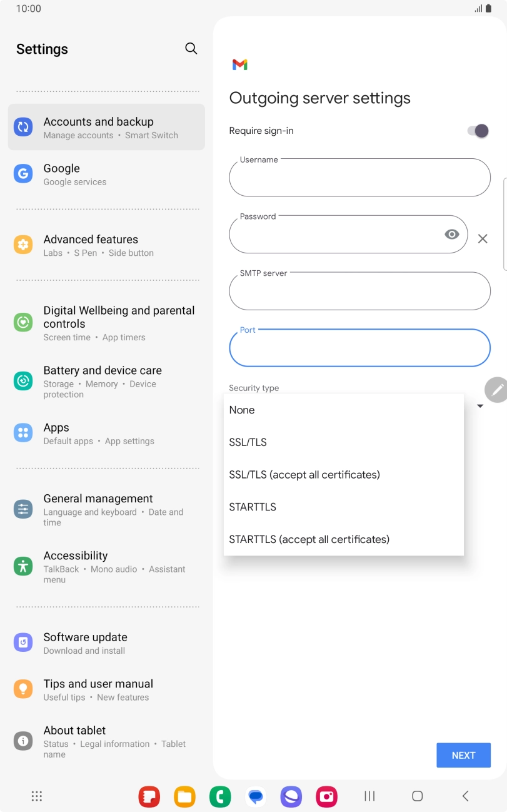Open Google services settings
507x812 pixels.
pyautogui.click(x=106, y=174)
